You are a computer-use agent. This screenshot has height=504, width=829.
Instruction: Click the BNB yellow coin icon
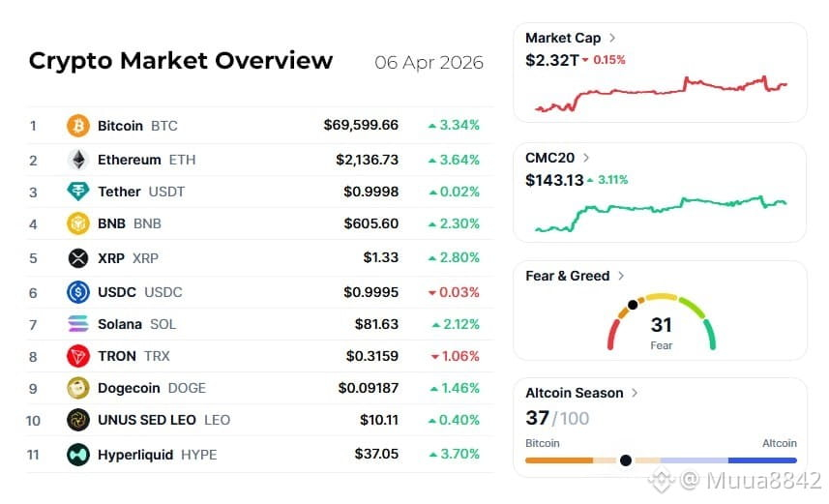point(78,223)
